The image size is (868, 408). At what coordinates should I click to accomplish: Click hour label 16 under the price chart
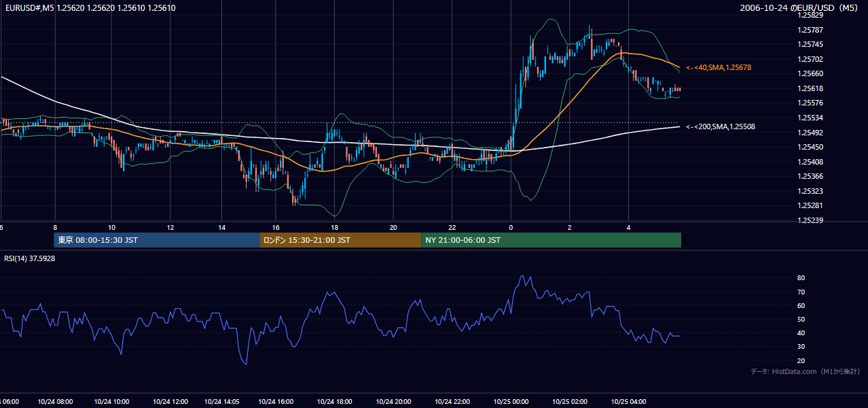pos(275,228)
